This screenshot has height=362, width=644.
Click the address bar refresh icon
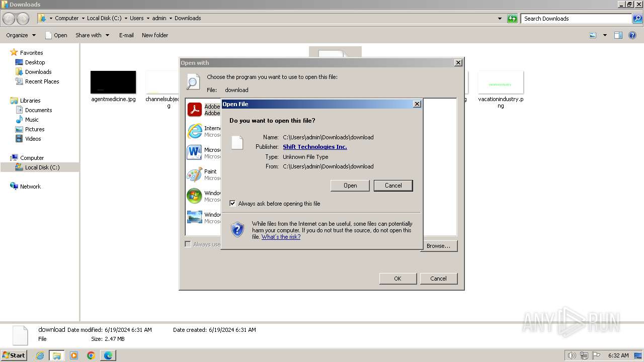click(x=512, y=19)
